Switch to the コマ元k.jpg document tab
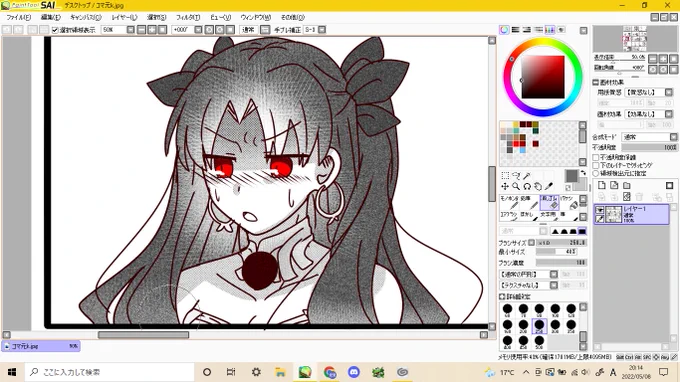Viewport: 680px width, 382px height. pos(41,346)
